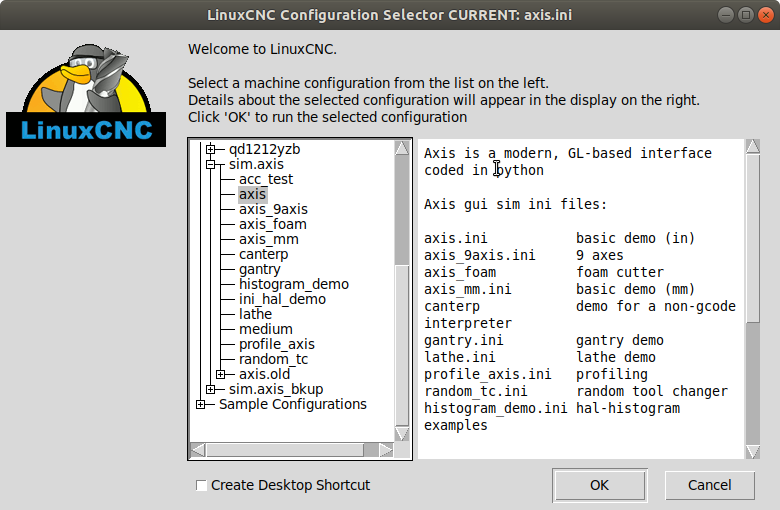Image resolution: width=780 pixels, height=510 pixels.
Task: Click tree list scroll-right arrow
Action: [x=386, y=450]
